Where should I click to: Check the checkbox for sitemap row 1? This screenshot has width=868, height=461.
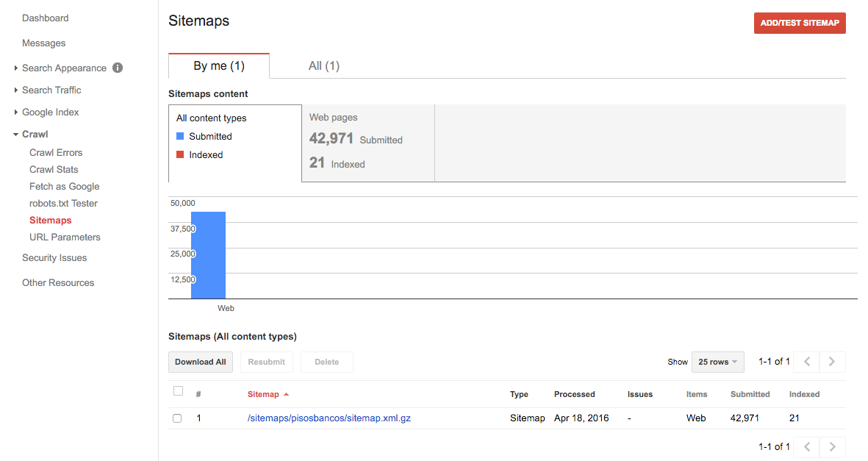[177, 418]
